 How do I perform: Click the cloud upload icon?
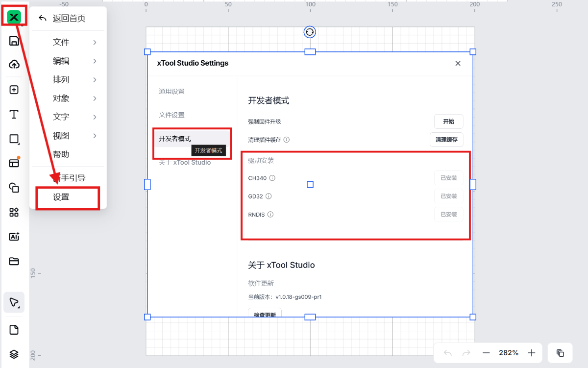tap(14, 65)
